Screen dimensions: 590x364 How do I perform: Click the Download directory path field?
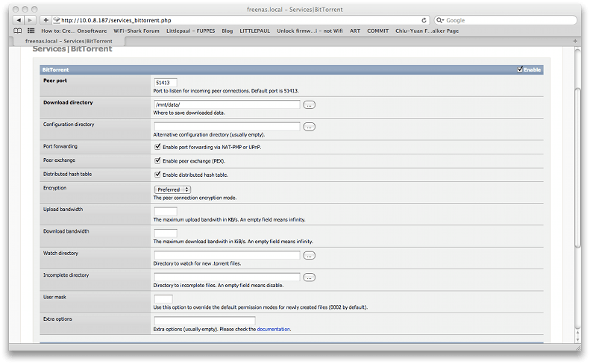[x=227, y=104]
